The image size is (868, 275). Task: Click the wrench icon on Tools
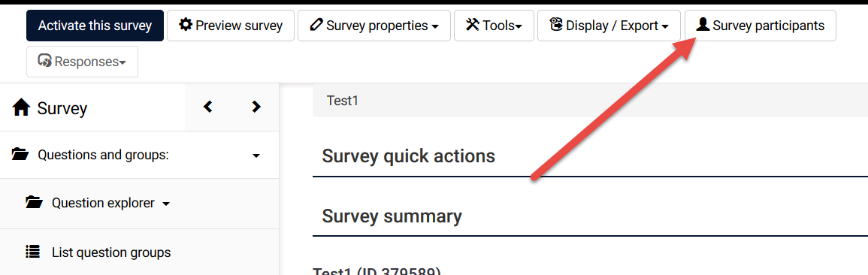(x=472, y=25)
